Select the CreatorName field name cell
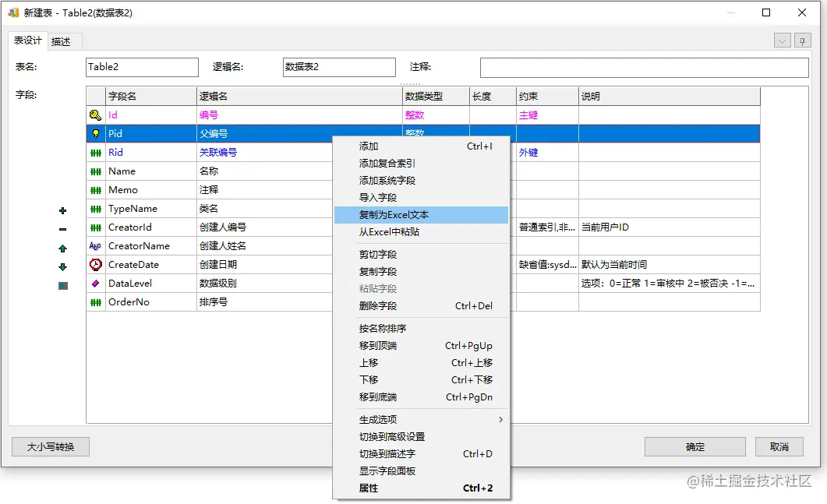The height and width of the screenshot is (504, 827). tap(151, 246)
